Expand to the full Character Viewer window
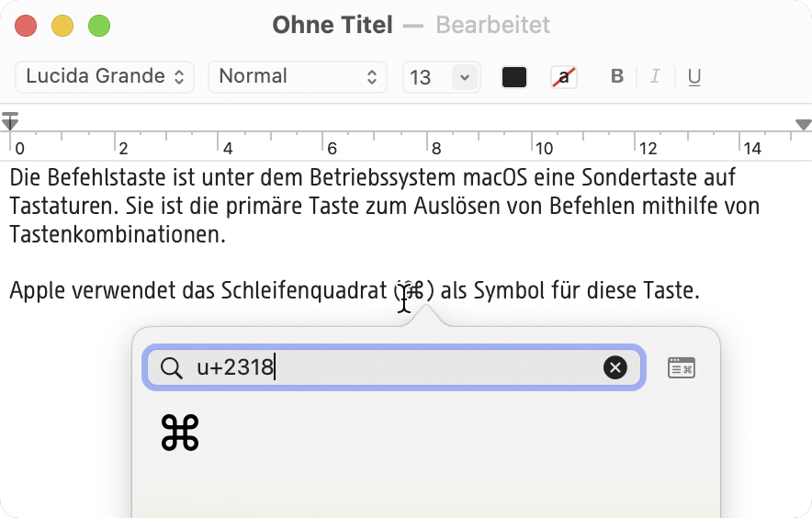The height and width of the screenshot is (518, 812). click(x=681, y=368)
